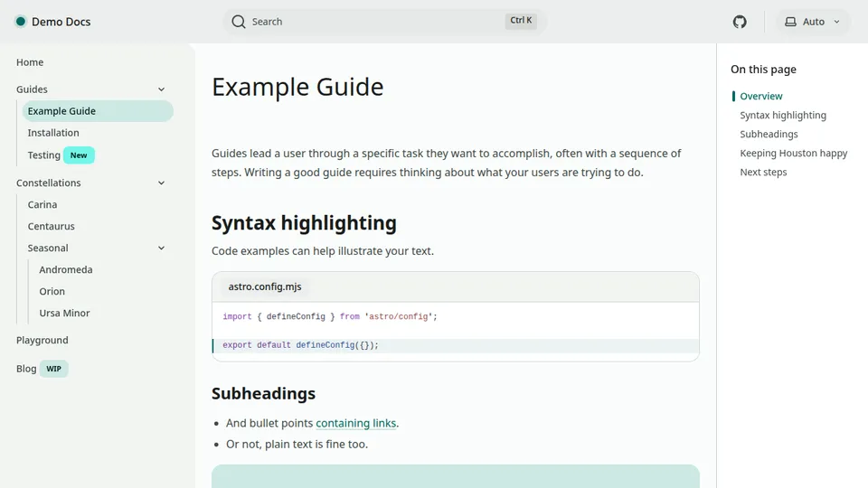Follow the containing links hyperlink

pos(356,423)
